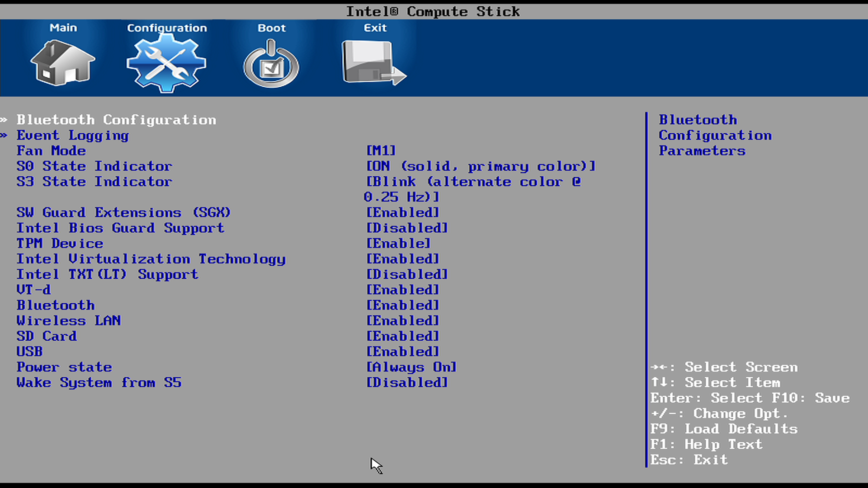This screenshot has height=488, width=868.
Task: Toggle the Wireless LAN Enabled value
Action: tap(402, 321)
